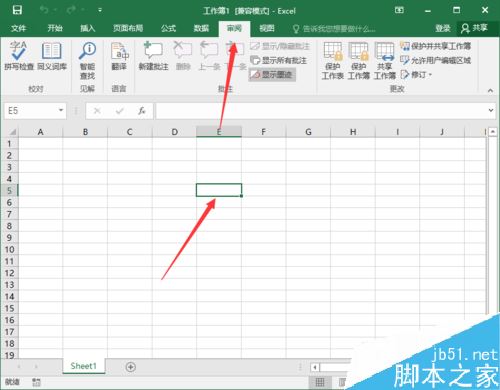The height and width of the screenshot is (390, 500).
Task: Switch to the 视图 tab
Action: (267, 28)
